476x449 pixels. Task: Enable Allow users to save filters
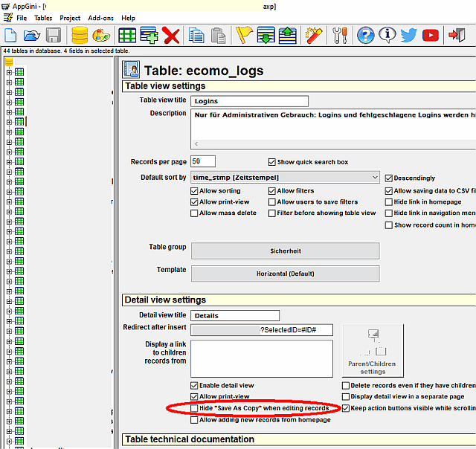coord(271,202)
